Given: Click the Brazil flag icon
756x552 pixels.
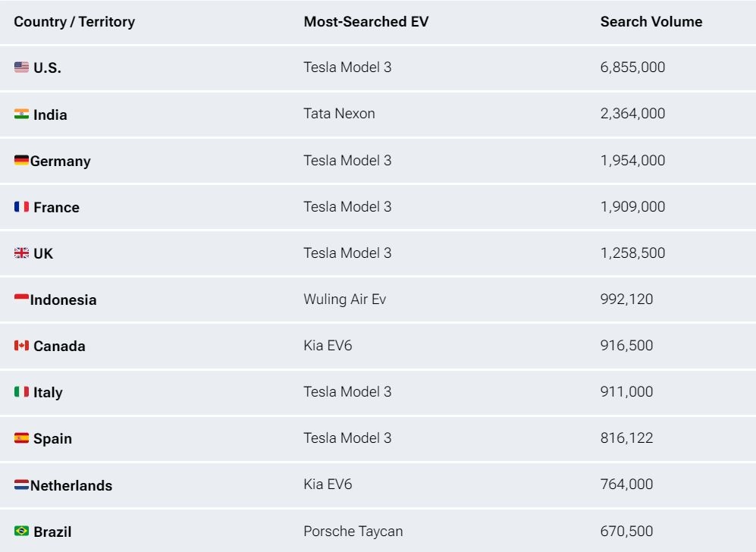Looking at the screenshot, I should [x=22, y=531].
